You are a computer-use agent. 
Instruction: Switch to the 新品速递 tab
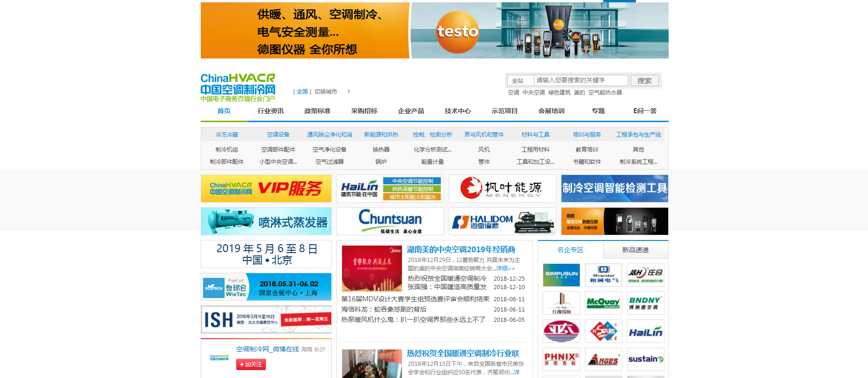pyautogui.click(x=635, y=250)
